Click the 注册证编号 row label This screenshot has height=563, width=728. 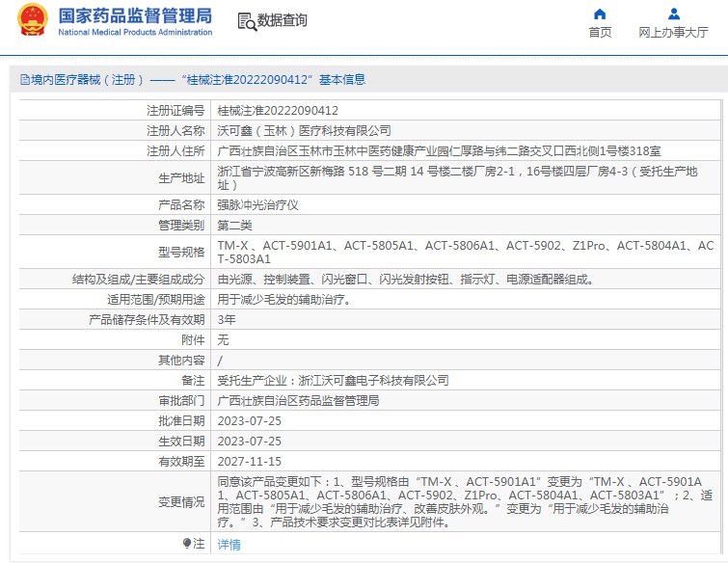pos(175,111)
